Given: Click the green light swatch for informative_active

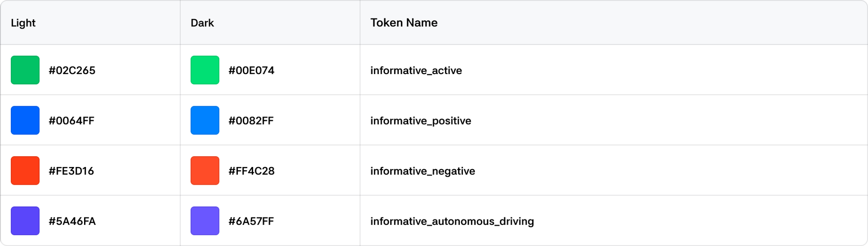Looking at the screenshot, I should point(25,70).
